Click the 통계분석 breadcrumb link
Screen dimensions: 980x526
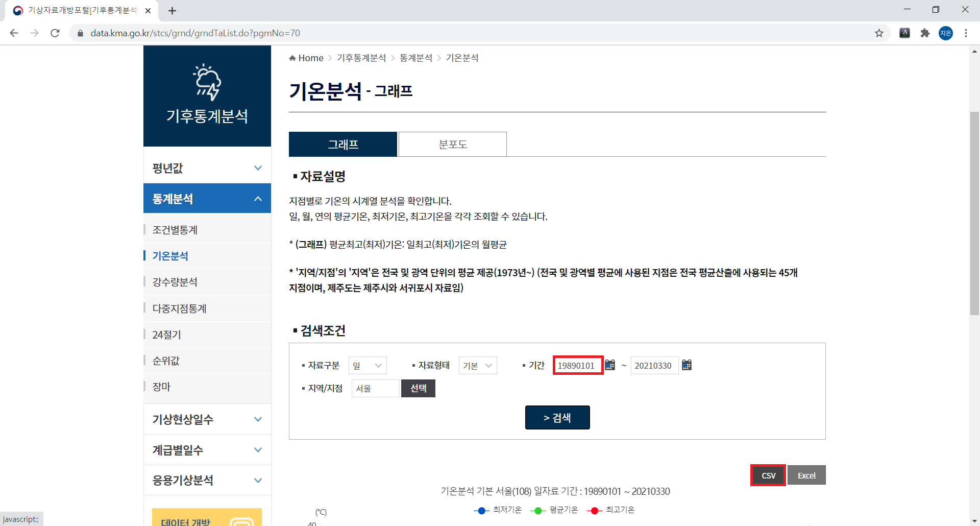click(x=416, y=58)
